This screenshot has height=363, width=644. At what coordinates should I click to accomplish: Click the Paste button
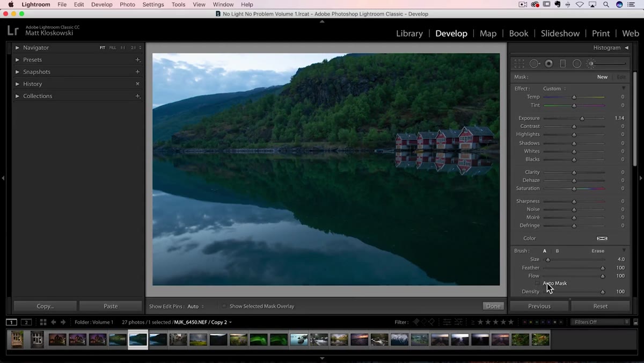click(111, 306)
